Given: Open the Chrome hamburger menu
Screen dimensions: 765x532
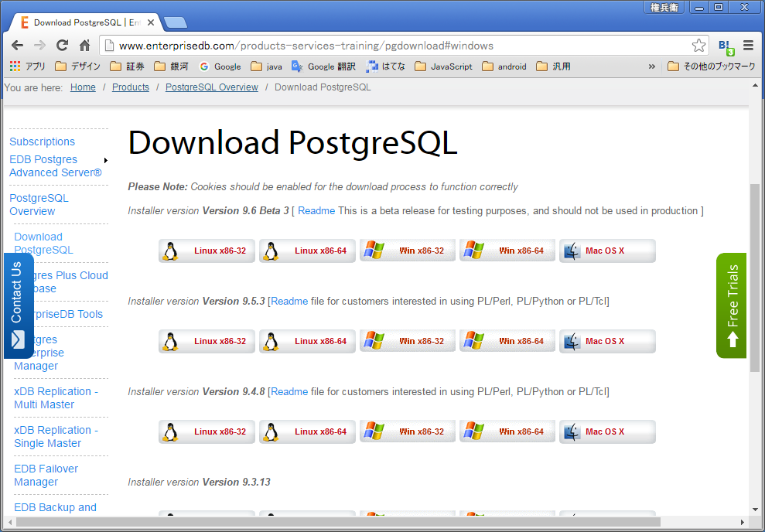Looking at the screenshot, I should coord(749,46).
